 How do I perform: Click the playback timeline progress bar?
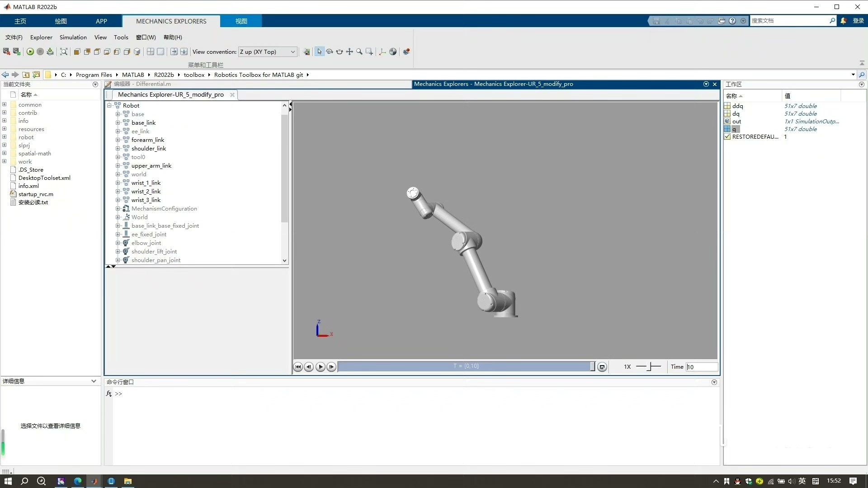tap(466, 366)
